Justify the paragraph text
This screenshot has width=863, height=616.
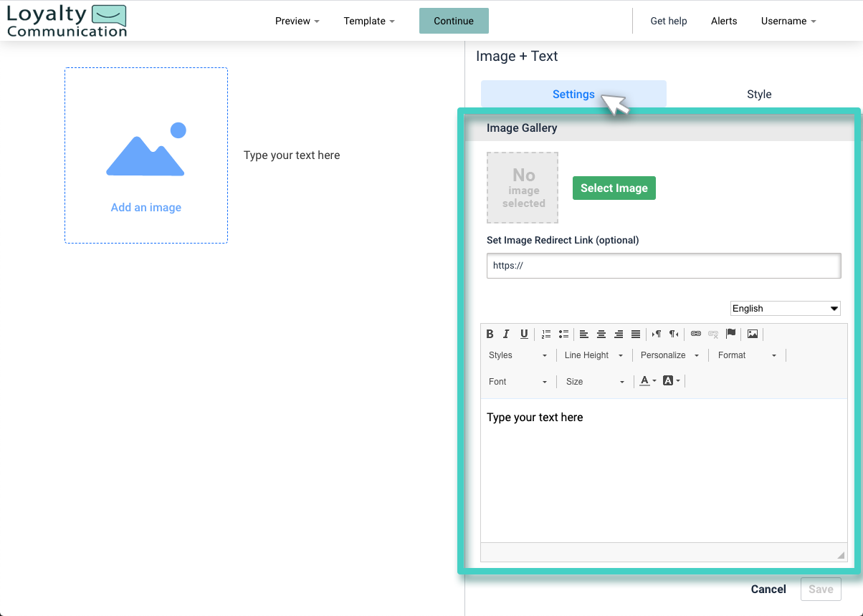[636, 334]
